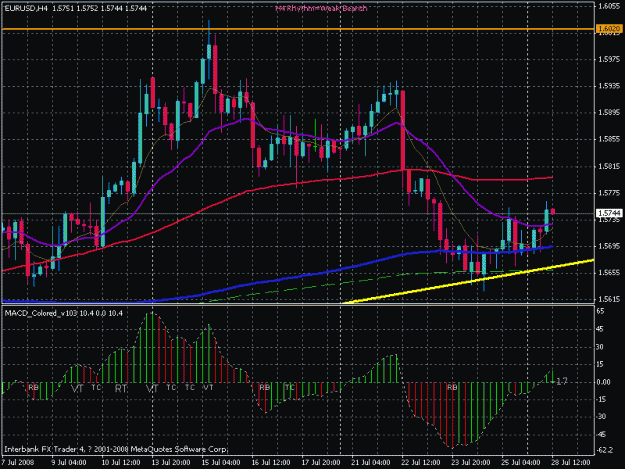Image resolution: width=625 pixels, height=469 pixels.
Task: Click the orange 1.6020 price tag
Action: click(609, 29)
